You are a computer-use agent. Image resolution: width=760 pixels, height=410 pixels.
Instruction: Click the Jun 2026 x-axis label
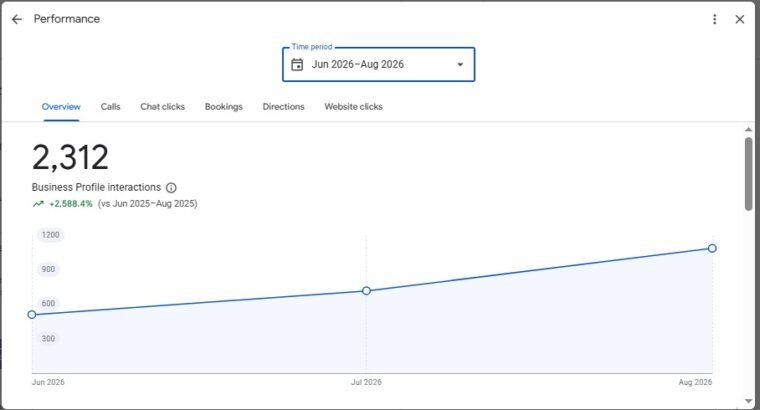[48, 382]
